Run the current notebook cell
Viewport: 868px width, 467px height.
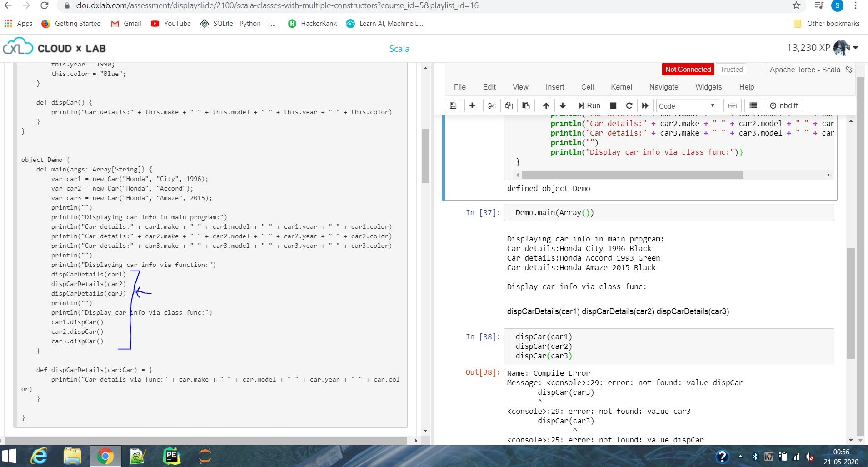coord(589,105)
